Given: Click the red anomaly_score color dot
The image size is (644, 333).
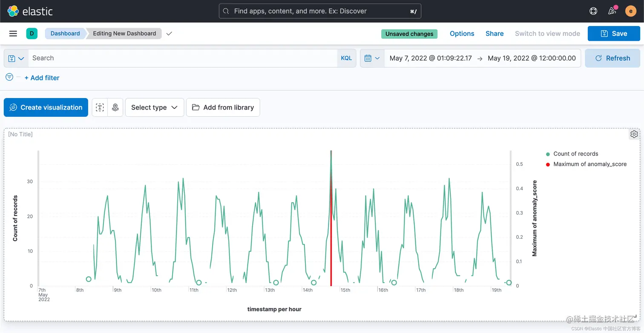Looking at the screenshot, I should click(548, 165).
